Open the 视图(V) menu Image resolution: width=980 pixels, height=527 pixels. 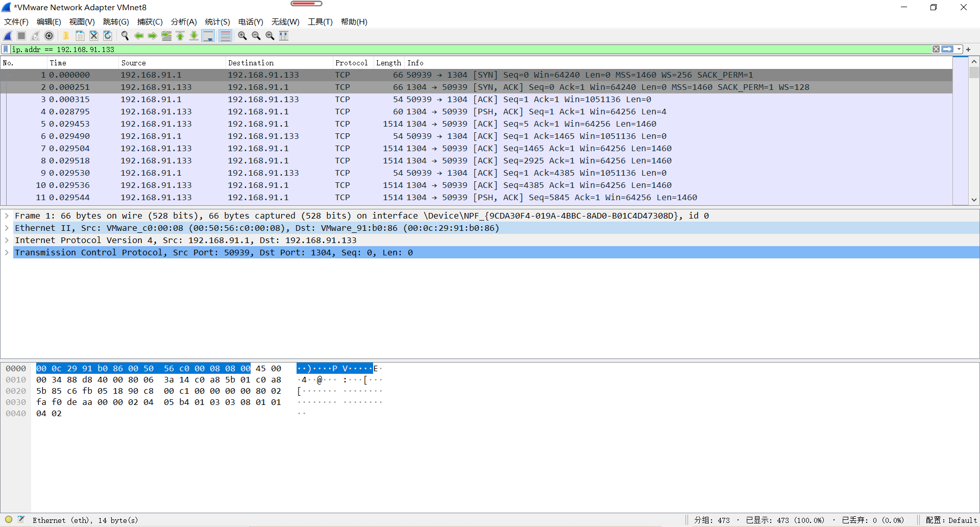(82, 22)
